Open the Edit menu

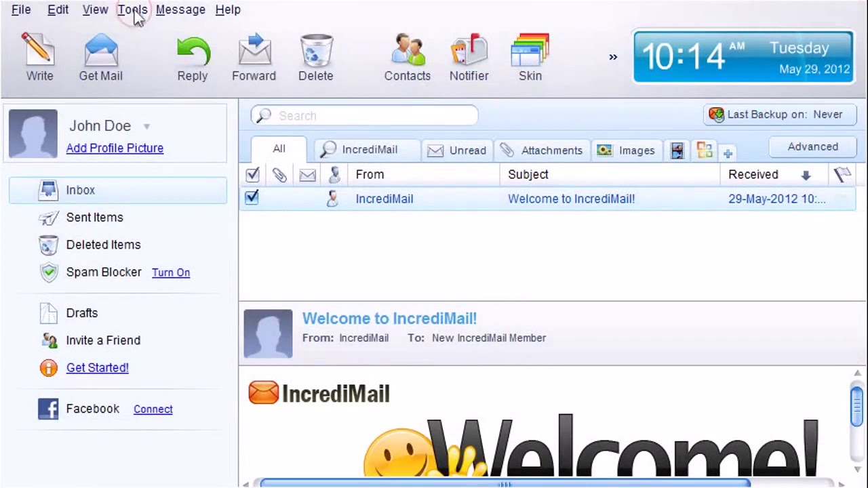point(58,9)
